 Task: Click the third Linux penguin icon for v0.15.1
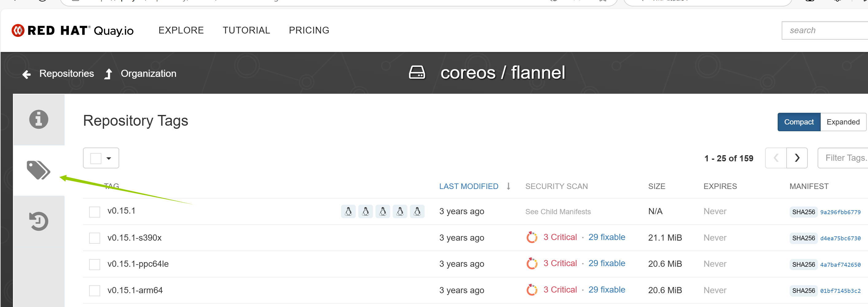click(x=383, y=211)
